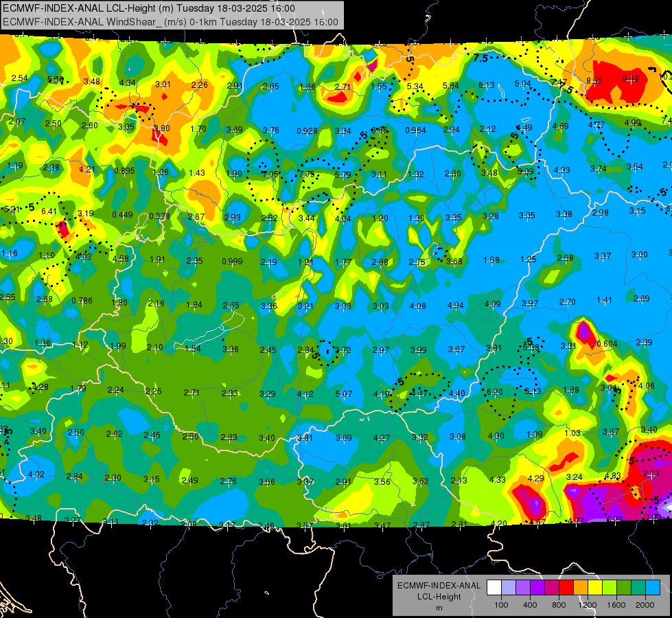Screen dimensions: 672x618
Task: Click the wind shear value 6.66
Action: click(x=380, y=130)
